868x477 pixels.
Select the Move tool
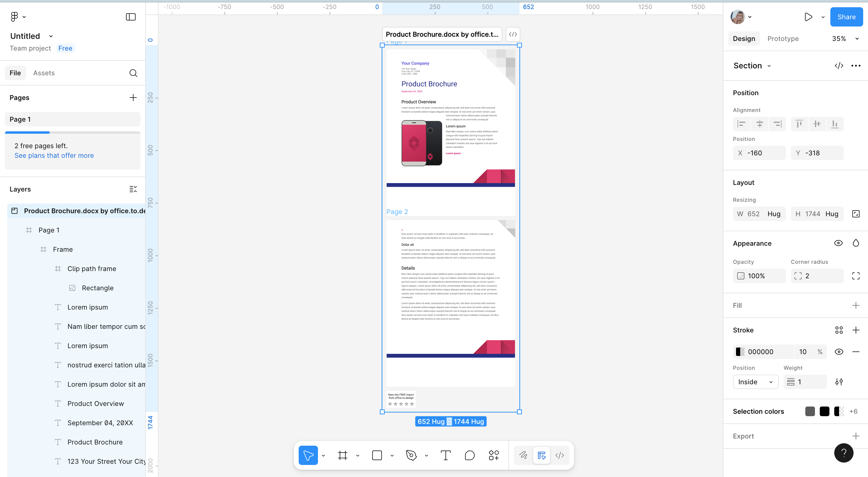click(308, 455)
